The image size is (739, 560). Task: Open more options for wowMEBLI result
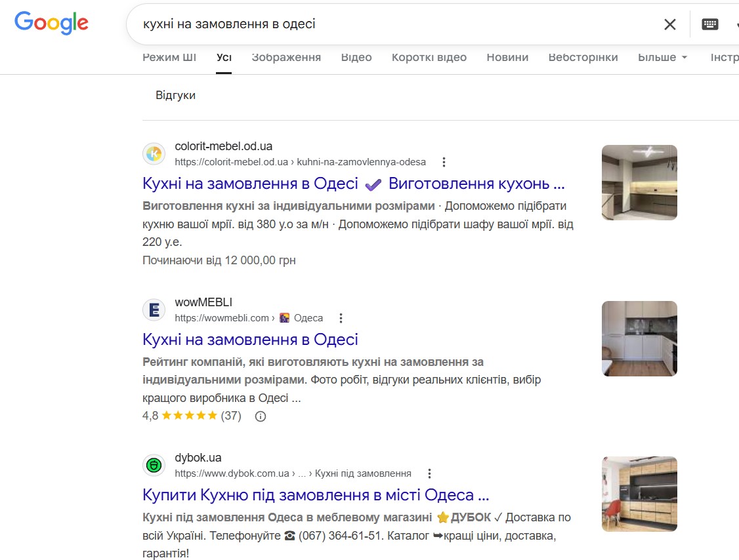341,318
